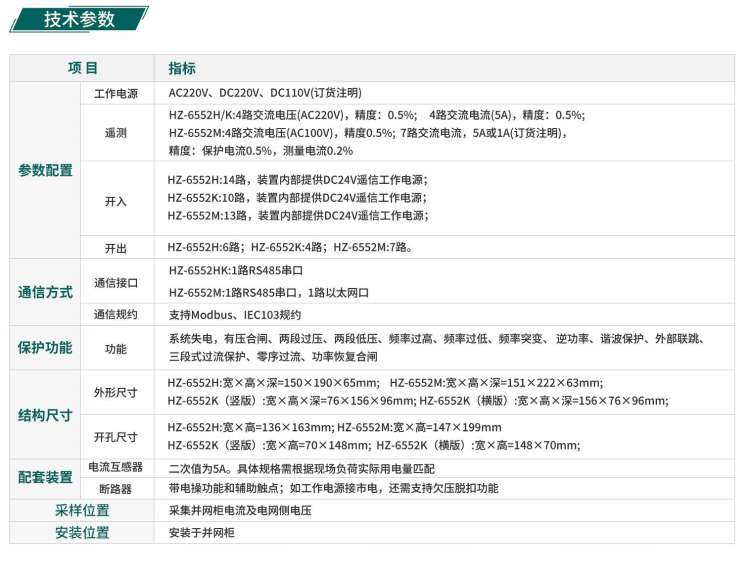Select the 安装于并网柜 value

[202, 533]
